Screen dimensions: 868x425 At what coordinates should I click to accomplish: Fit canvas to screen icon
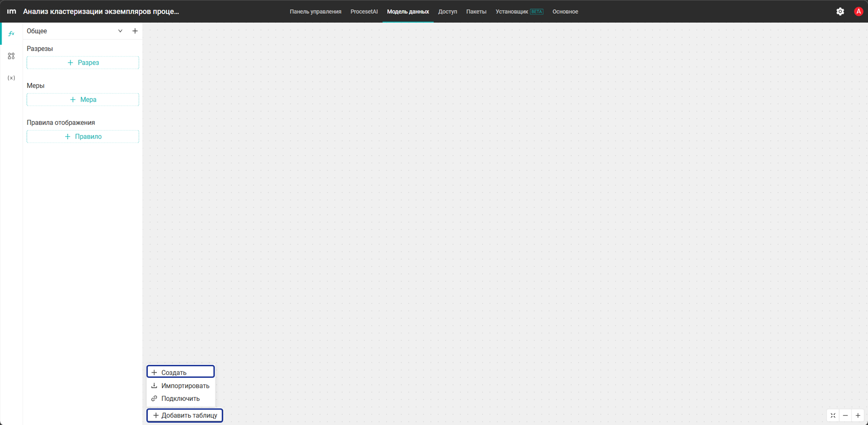pos(833,415)
